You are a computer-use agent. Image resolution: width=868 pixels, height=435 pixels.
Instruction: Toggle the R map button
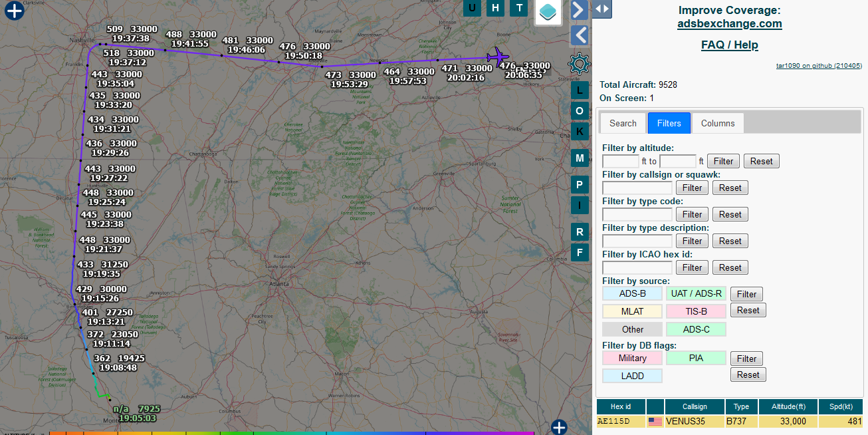(580, 232)
